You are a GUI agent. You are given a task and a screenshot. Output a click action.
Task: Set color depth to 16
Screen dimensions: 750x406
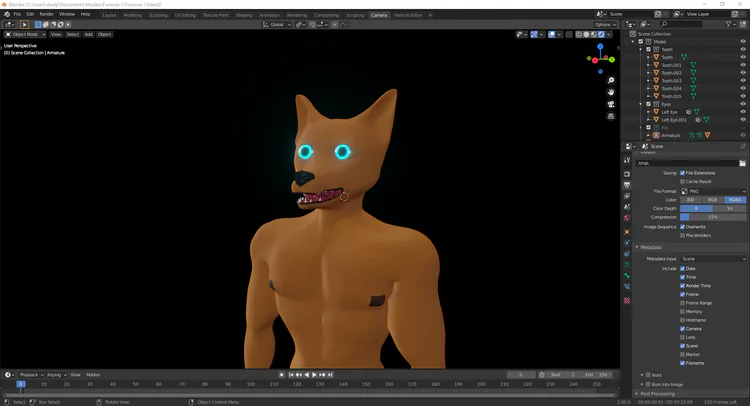729,208
